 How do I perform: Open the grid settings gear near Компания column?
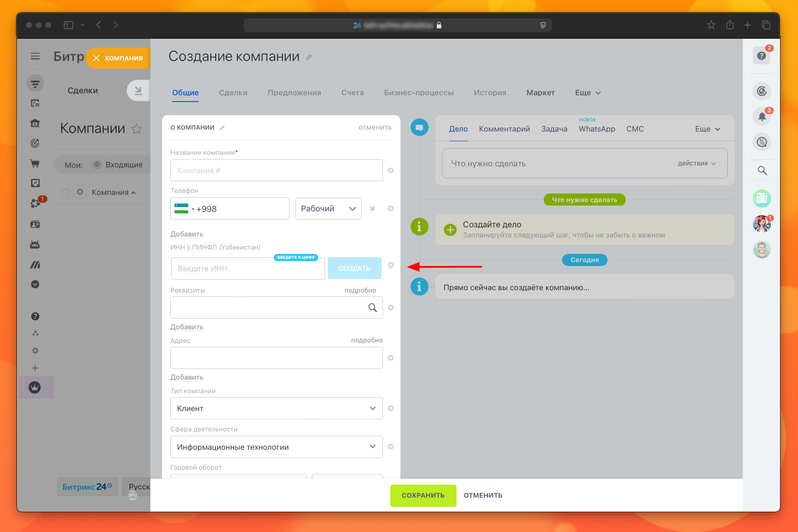click(x=80, y=192)
